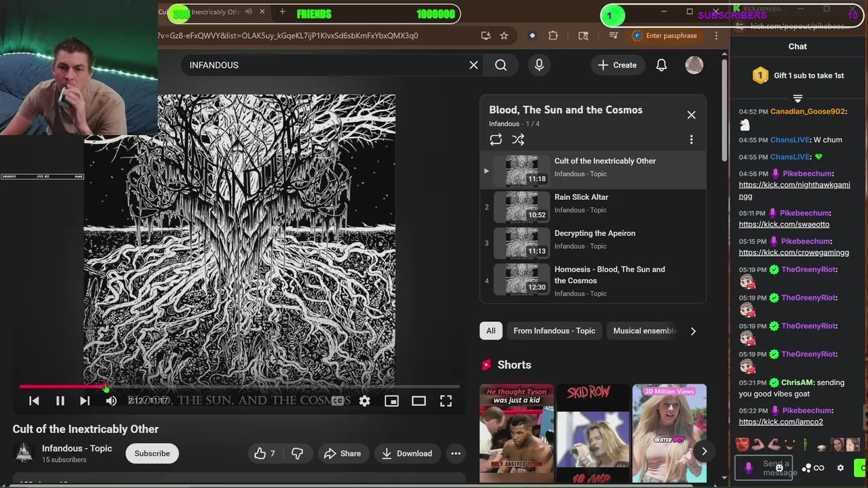This screenshot has height=488, width=868.
Task: Click the YouTube search magnifier button
Action: 500,65
